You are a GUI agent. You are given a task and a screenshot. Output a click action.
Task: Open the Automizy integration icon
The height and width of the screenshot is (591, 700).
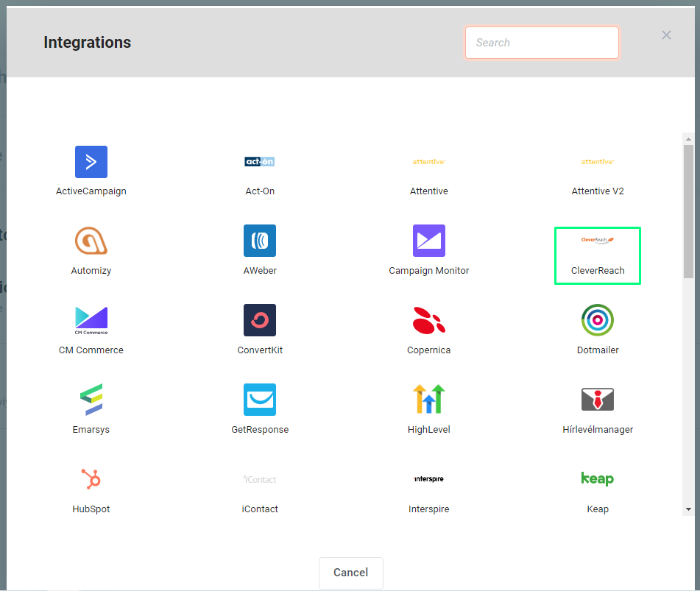tap(91, 241)
